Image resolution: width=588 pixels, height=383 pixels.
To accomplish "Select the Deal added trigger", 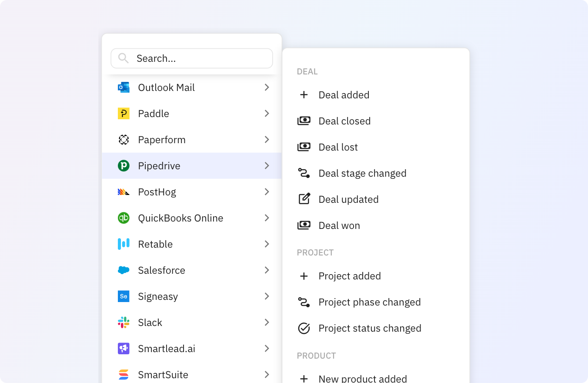I will click(376, 95).
